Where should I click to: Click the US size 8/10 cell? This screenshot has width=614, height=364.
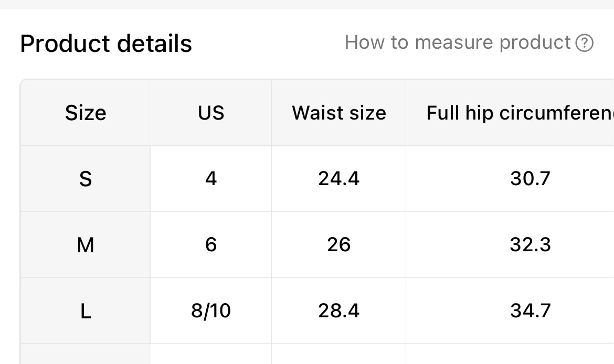(x=210, y=311)
